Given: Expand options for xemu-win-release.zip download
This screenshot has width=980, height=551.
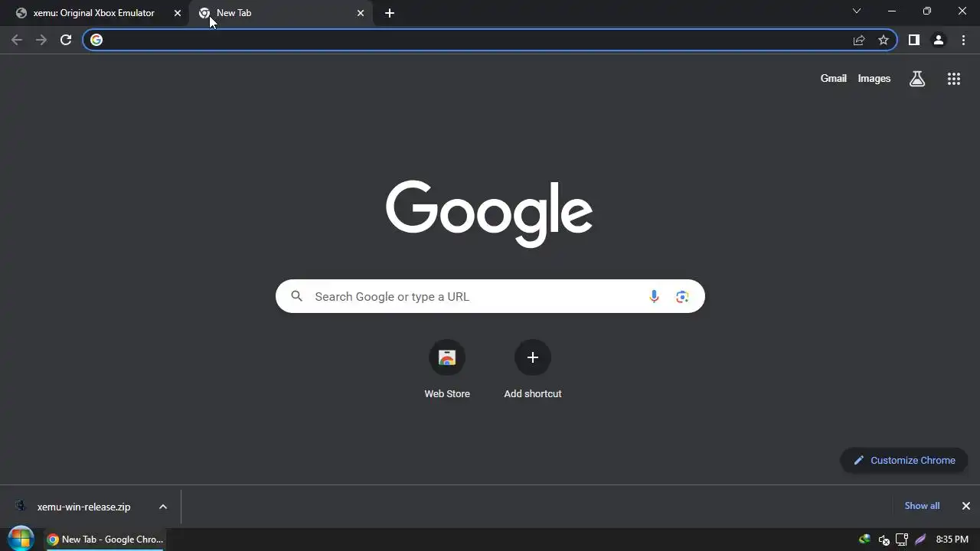Looking at the screenshot, I should (x=163, y=507).
